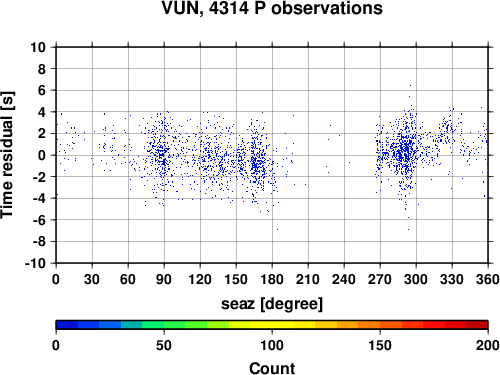Image resolution: width=500 pixels, height=375 pixels.
Task: Pick the dark blue end of colorbar
Action: pyautogui.click(x=67, y=325)
